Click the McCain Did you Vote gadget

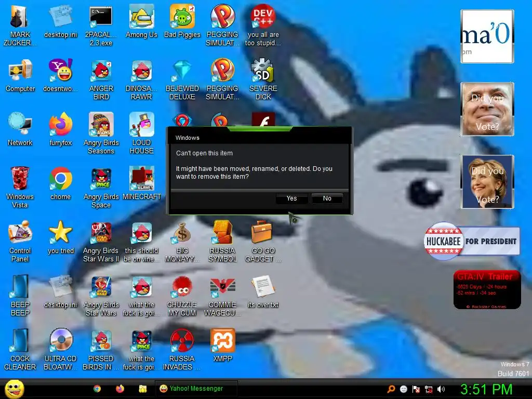[x=487, y=109]
